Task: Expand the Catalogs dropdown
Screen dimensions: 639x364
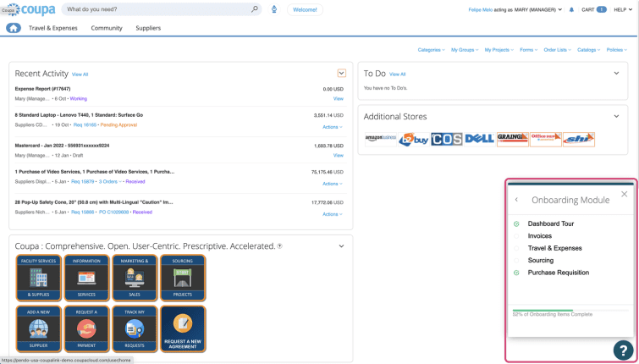Action: 588,50
